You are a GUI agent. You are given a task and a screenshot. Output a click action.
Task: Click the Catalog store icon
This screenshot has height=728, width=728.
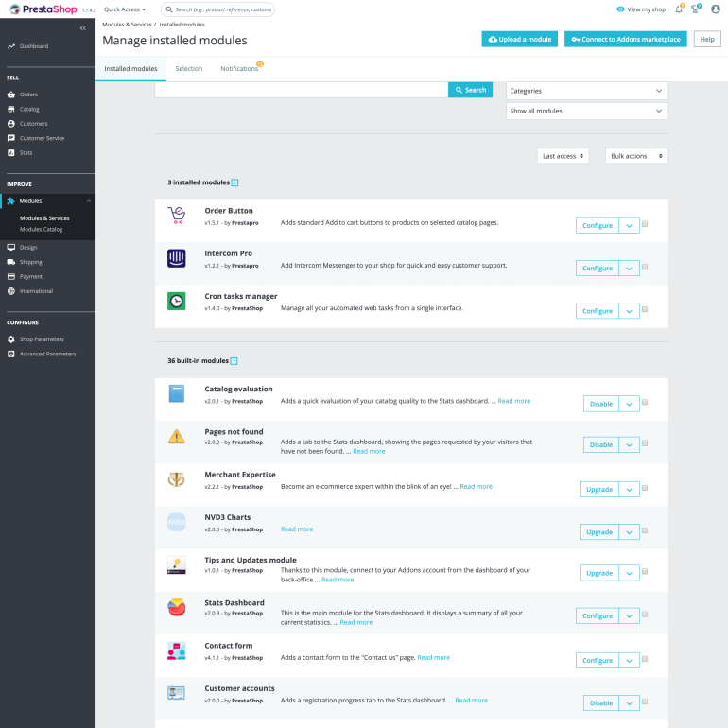pyautogui.click(x=11, y=109)
